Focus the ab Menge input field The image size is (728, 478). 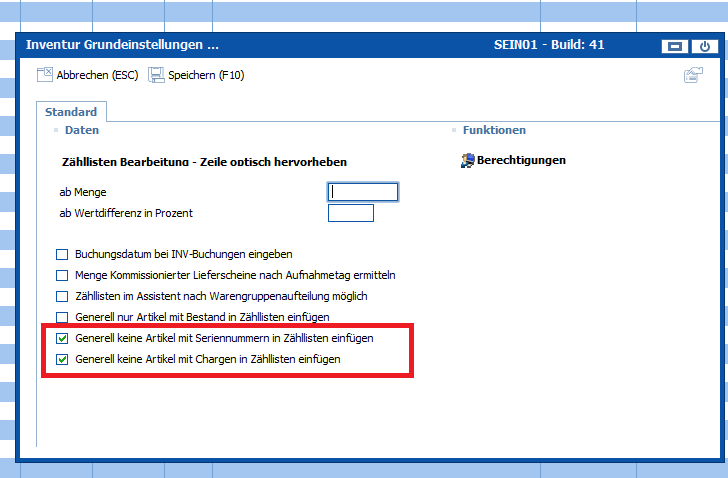pos(363,192)
